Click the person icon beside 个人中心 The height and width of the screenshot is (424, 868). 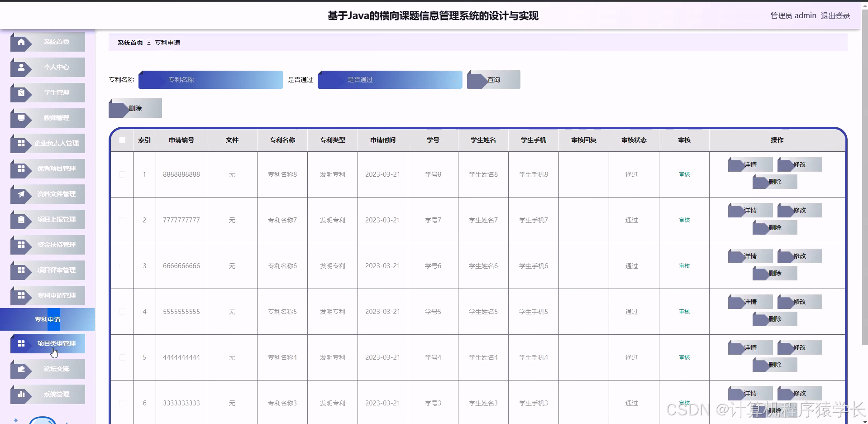21,67
